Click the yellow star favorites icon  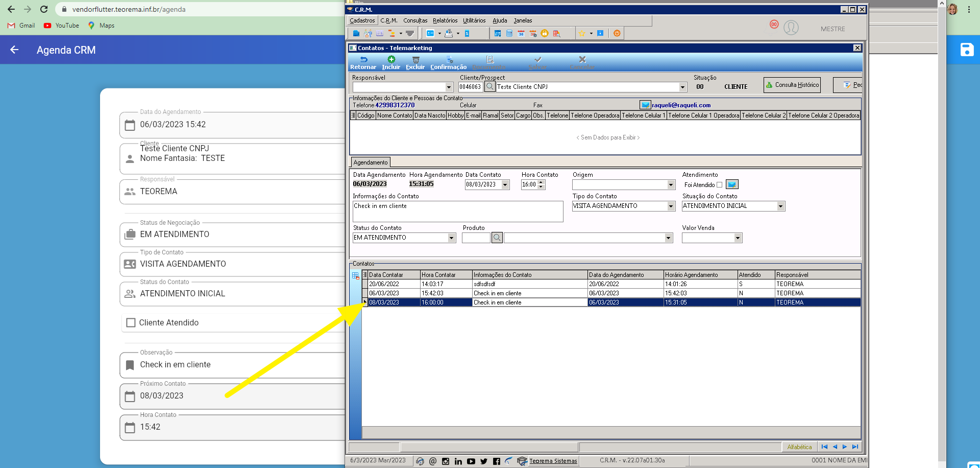pyautogui.click(x=581, y=33)
